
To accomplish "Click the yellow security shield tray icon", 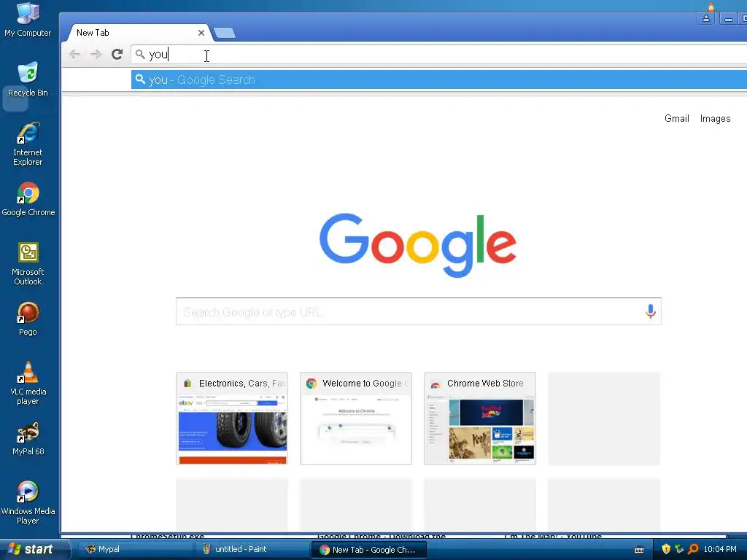I will tap(666, 549).
